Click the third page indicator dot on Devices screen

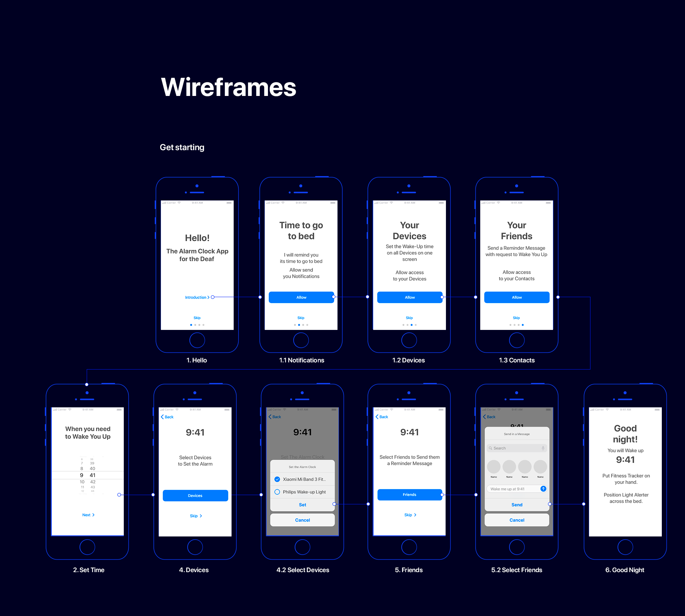point(411,325)
